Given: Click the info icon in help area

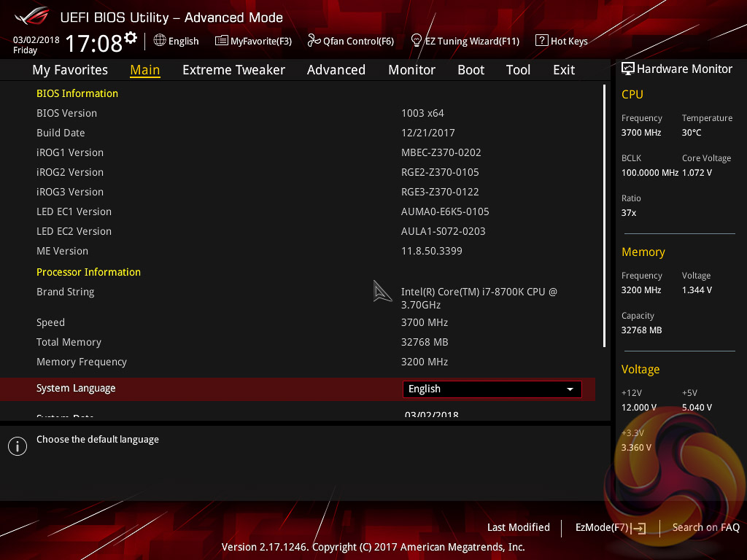Looking at the screenshot, I should [x=18, y=446].
